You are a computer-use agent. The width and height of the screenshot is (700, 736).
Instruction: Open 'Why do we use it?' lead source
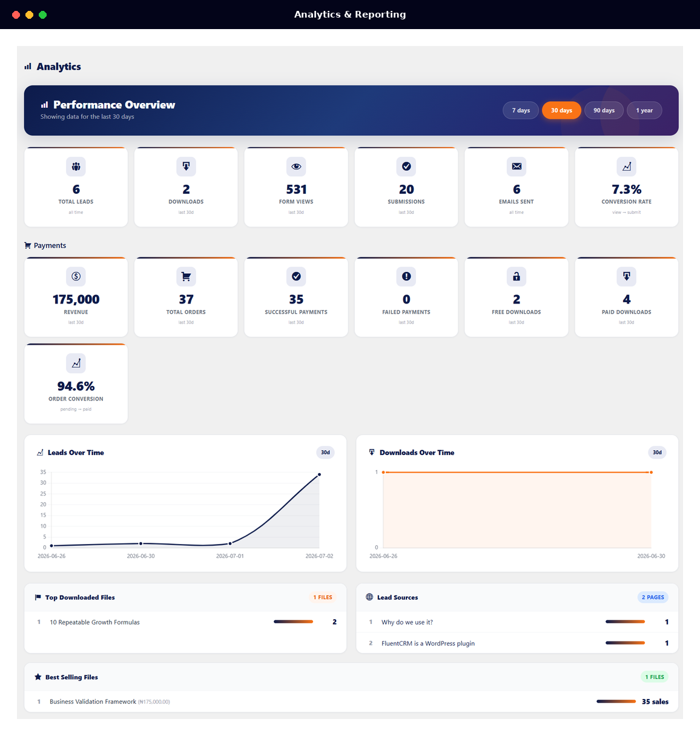pos(517,622)
